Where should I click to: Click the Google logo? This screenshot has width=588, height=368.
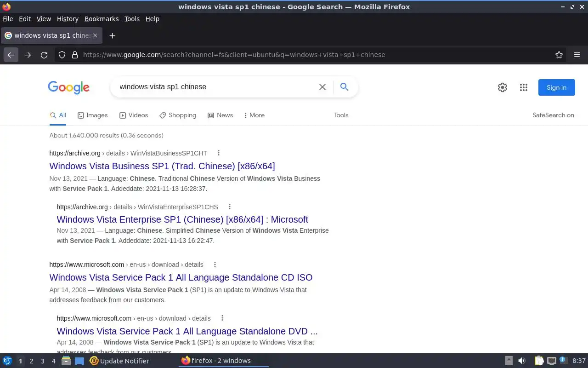68,87
